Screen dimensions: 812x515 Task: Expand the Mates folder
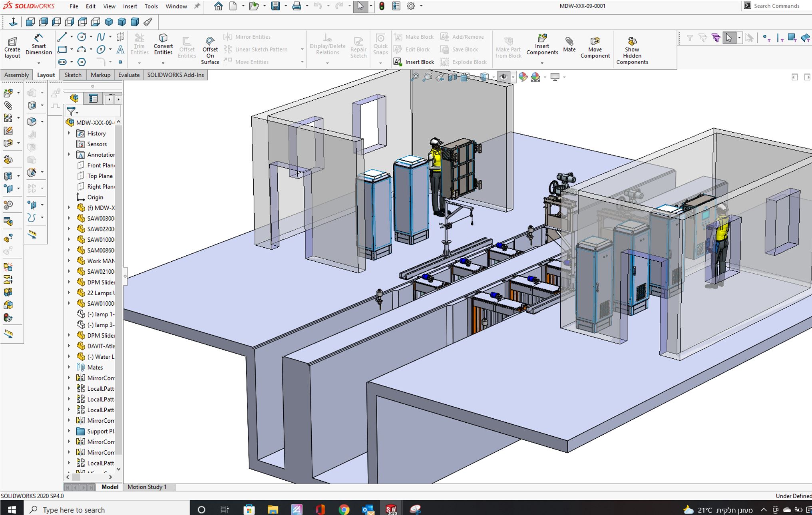[x=69, y=367]
